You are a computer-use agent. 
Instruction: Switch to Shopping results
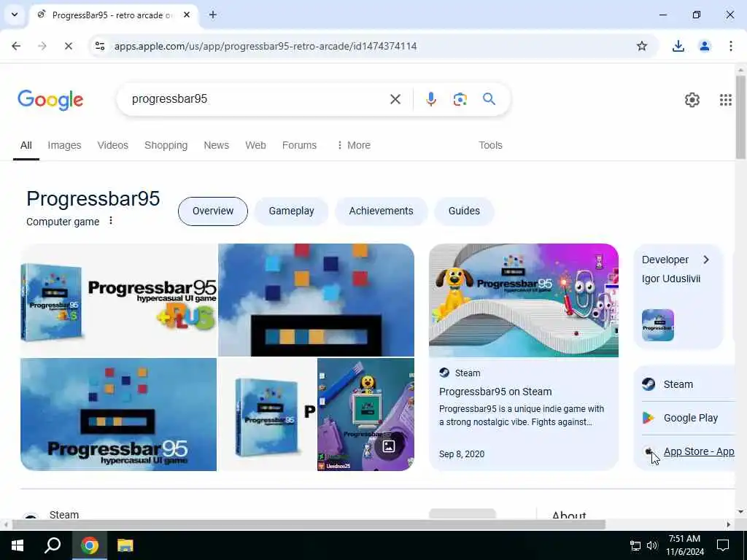166,145
